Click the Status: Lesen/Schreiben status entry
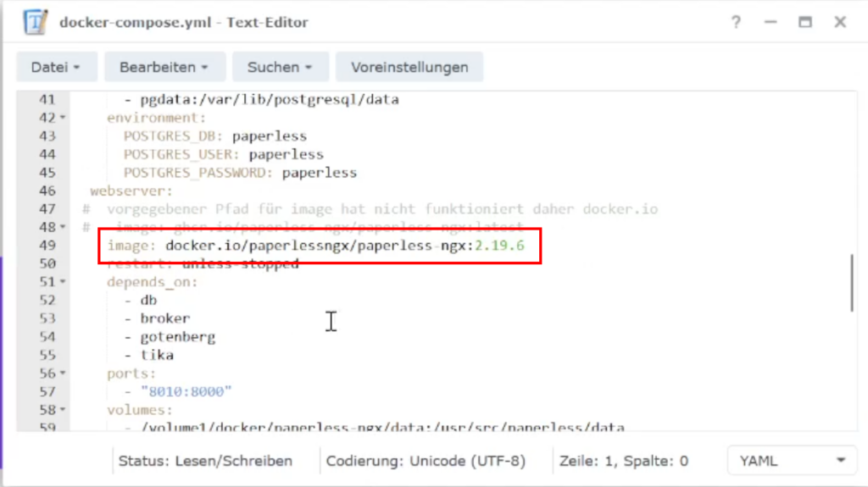 click(205, 461)
